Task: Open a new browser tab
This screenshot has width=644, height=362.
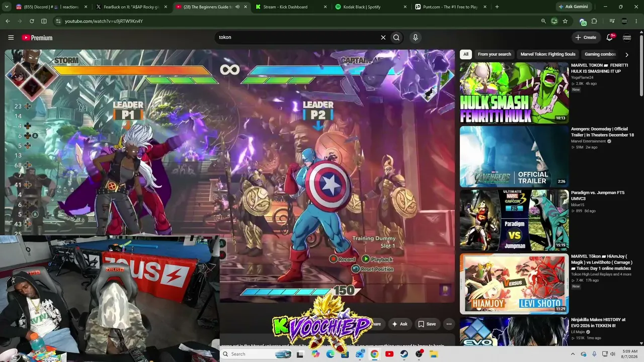Action: (497, 7)
